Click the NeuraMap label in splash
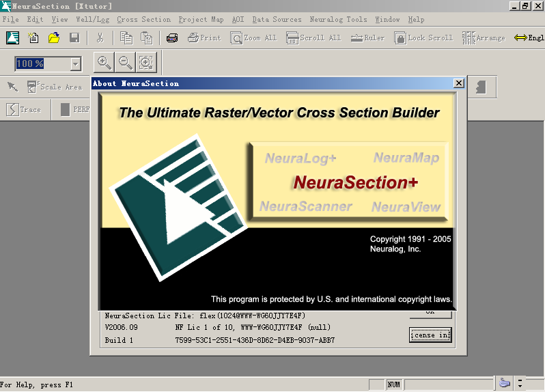Screen dimensions: 545x392 point(406,158)
